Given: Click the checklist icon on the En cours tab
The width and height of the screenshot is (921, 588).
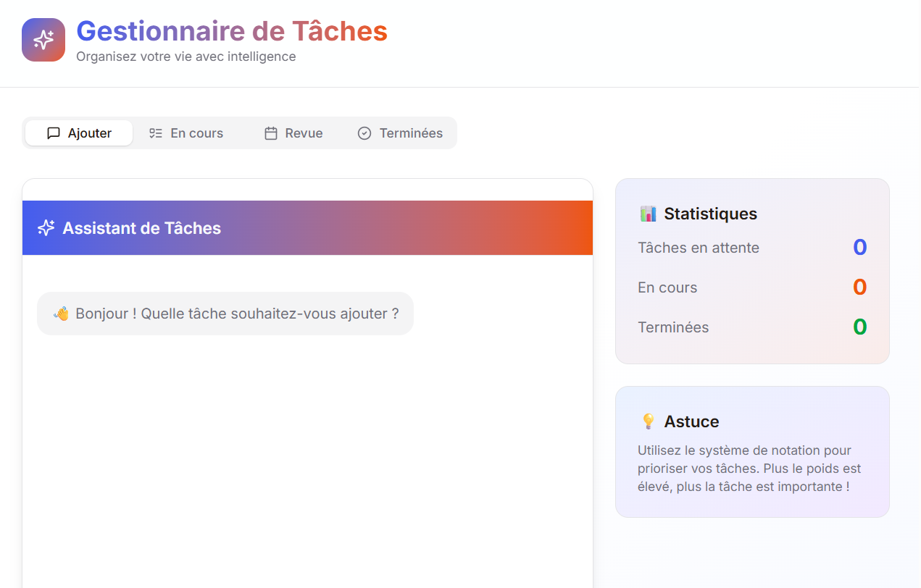Looking at the screenshot, I should pos(155,133).
